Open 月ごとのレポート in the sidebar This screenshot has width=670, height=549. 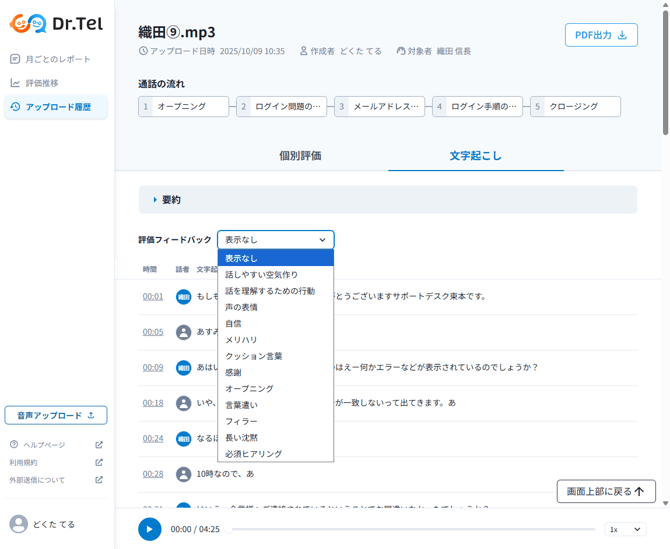coord(56,59)
